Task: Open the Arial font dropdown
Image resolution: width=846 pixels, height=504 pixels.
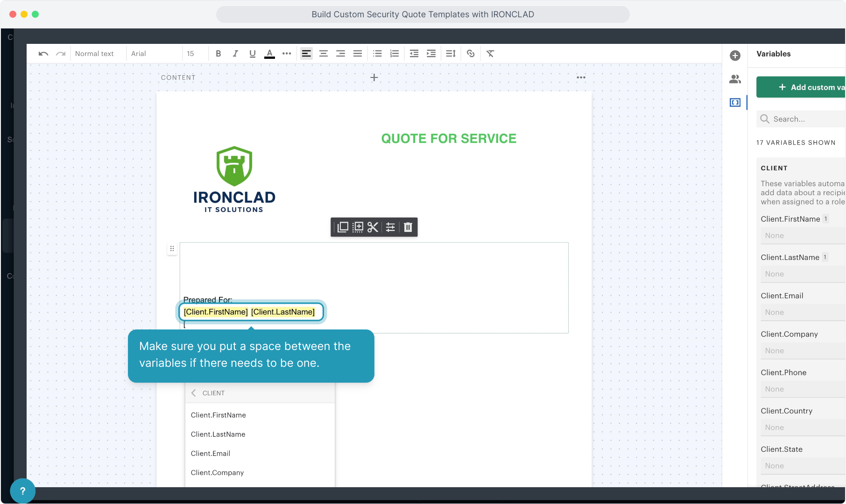Action: pyautogui.click(x=139, y=54)
